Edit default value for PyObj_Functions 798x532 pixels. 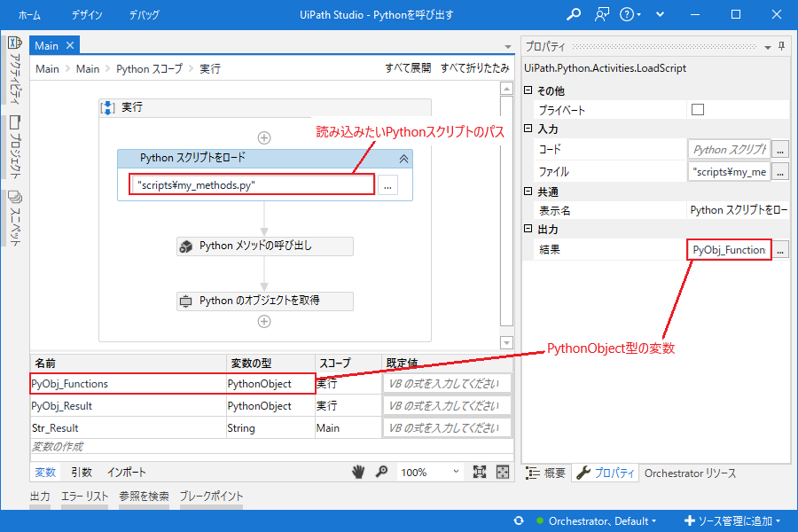447,384
